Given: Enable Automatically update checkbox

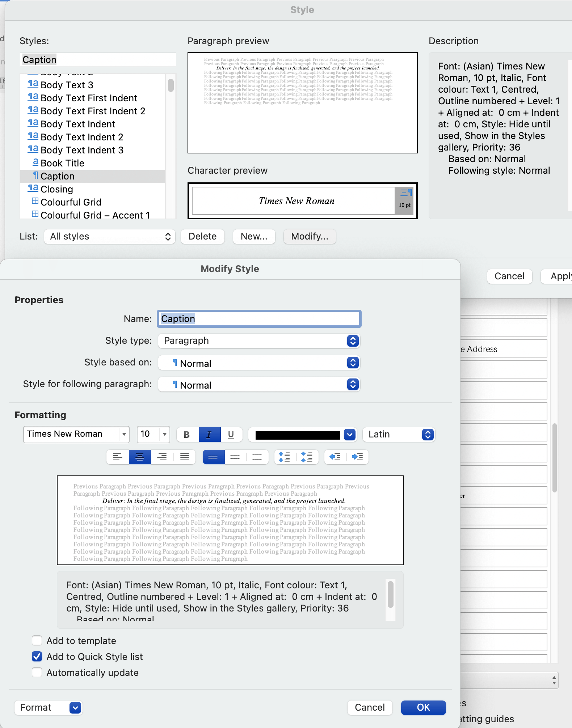Looking at the screenshot, I should click(x=37, y=673).
